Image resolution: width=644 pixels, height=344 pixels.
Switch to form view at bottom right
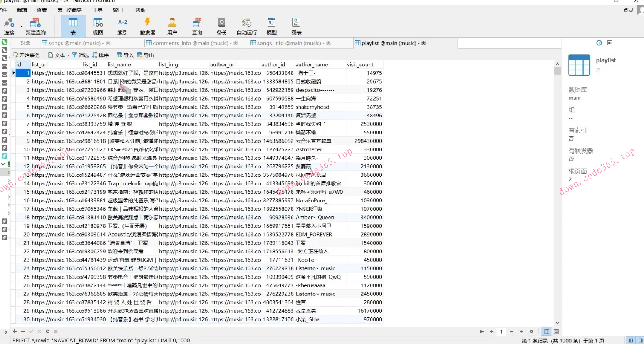click(556, 331)
